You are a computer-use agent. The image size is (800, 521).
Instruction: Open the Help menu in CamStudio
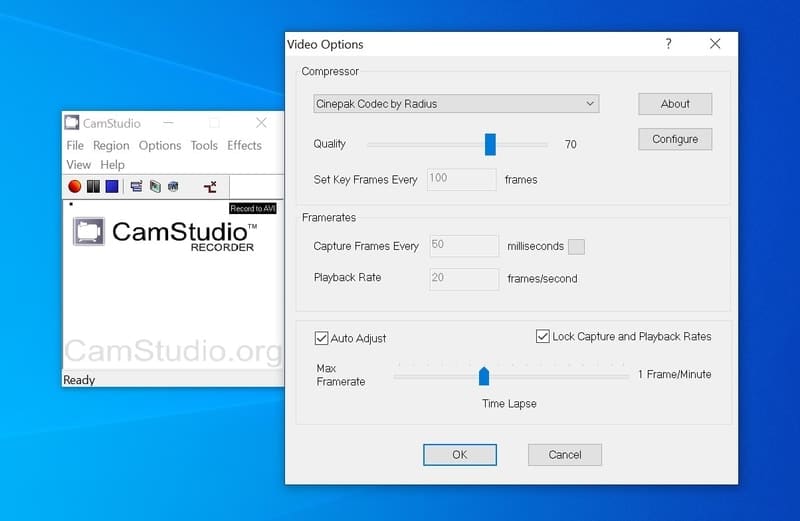(112, 165)
